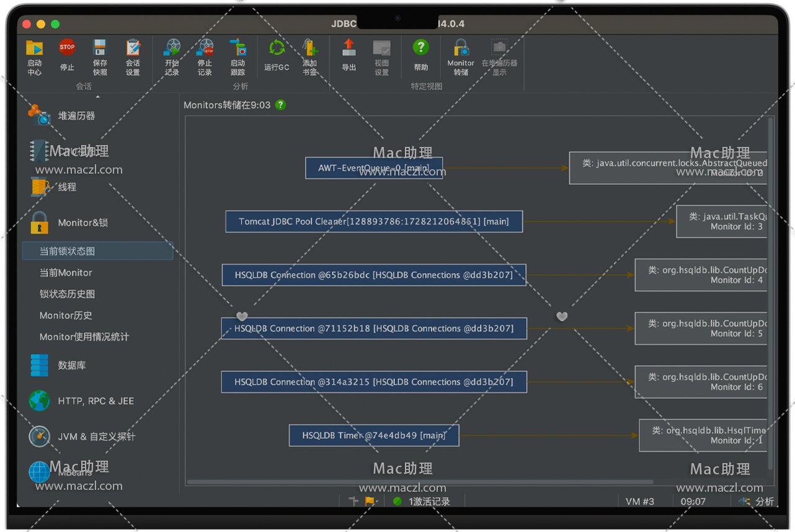The width and height of the screenshot is (795, 532).
Task: Open Session Settings from the toolbar
Action: coord(133,57)
